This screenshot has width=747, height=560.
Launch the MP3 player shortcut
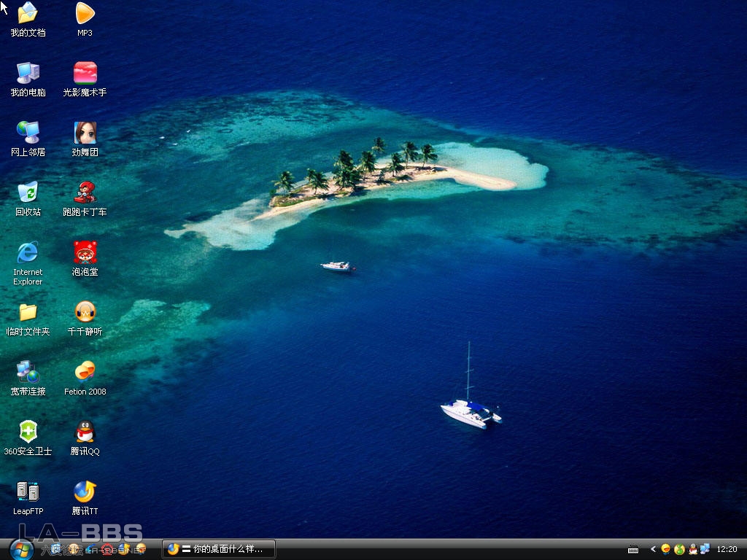(85, 13)
